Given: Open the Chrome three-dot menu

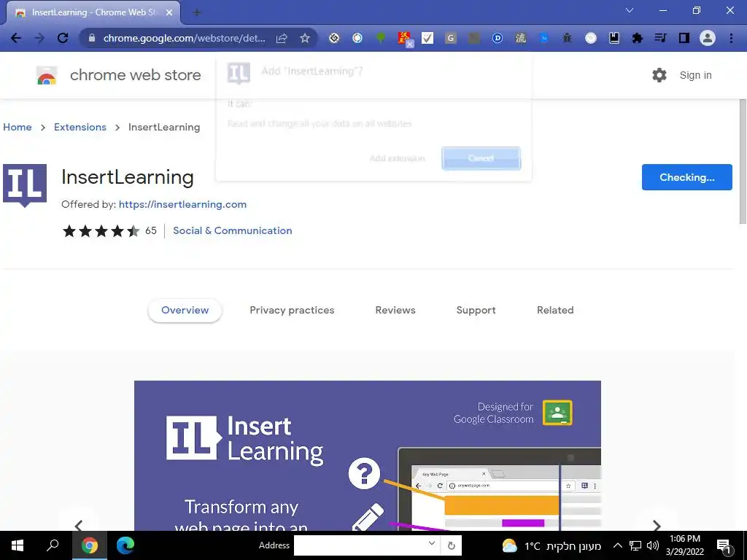Looking at the screenshot, I should point(731,38).
